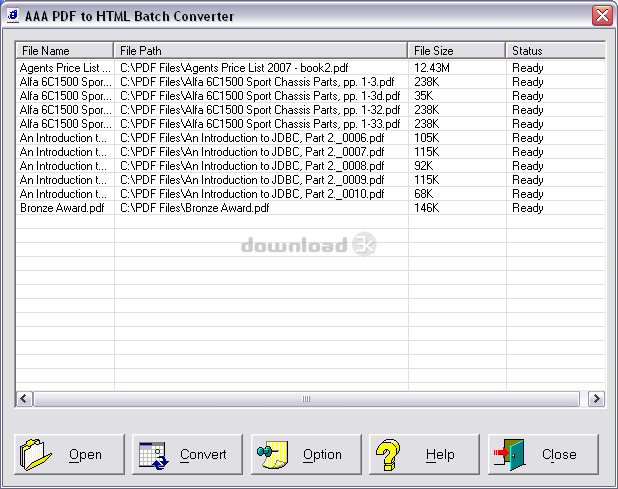Sort list by Status column
The width and height of the screenshot is (618, 489).
point(554,50)
